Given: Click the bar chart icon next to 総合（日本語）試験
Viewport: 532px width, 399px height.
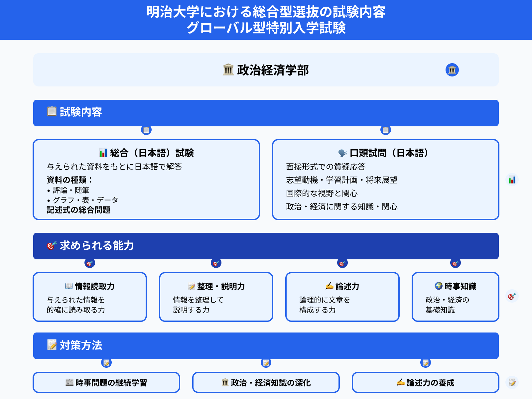Looking at the screenshot, I should pyautogui.click(x=103, y=153).
